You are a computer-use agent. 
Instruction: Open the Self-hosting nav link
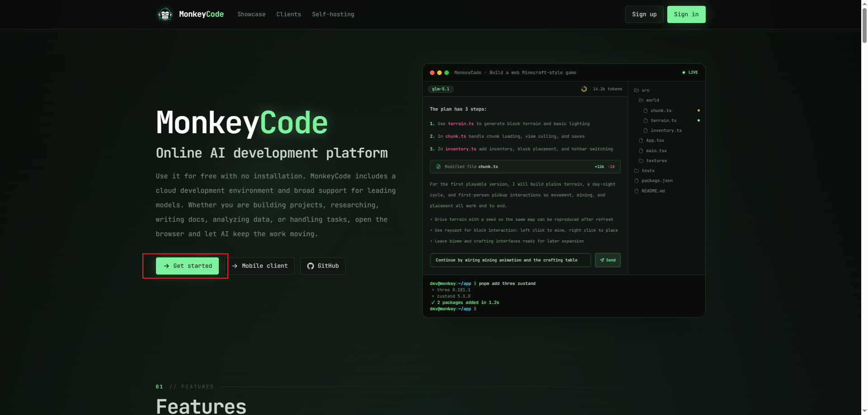click(333, 14)
